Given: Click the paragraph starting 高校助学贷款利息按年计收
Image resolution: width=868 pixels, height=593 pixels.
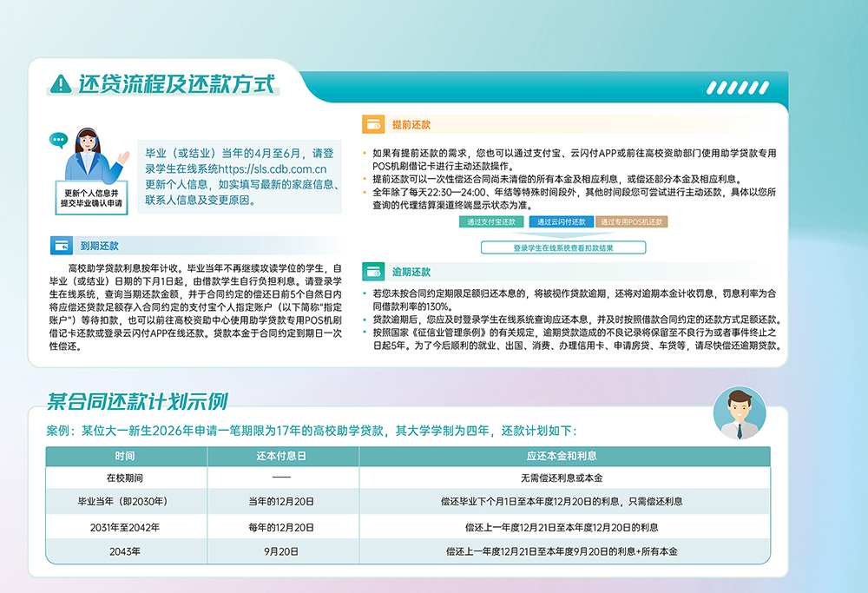Looking at the screenshot, I should 195,307.
